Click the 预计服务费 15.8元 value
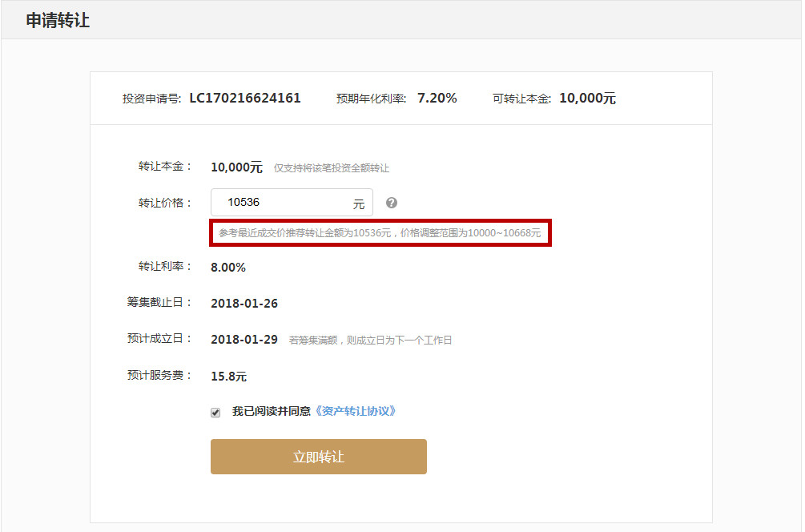This screenshot has width=805, height=532. coord(228,376)
